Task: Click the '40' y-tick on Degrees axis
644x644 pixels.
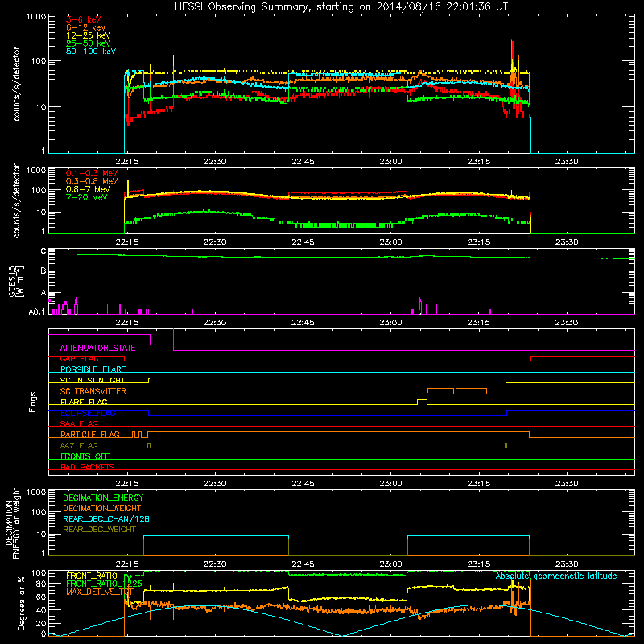Action: pyautogui.click(x=41, y=610)
